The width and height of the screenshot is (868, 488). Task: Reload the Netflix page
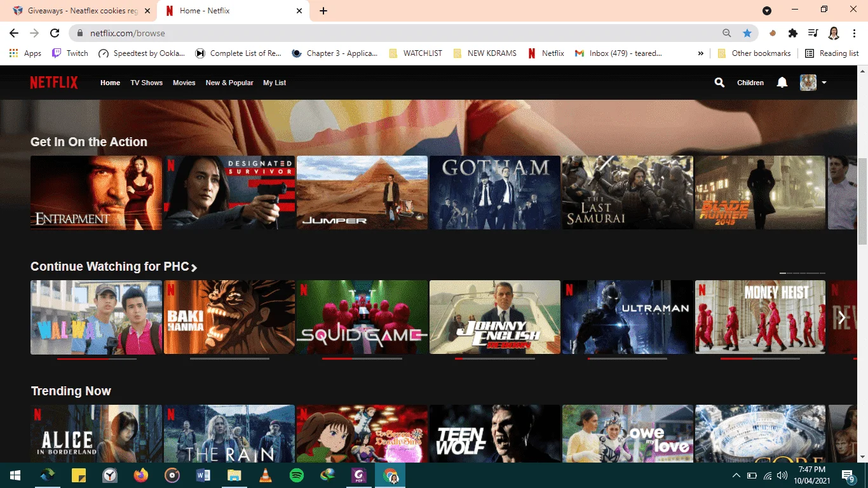(x=55, y=33)
